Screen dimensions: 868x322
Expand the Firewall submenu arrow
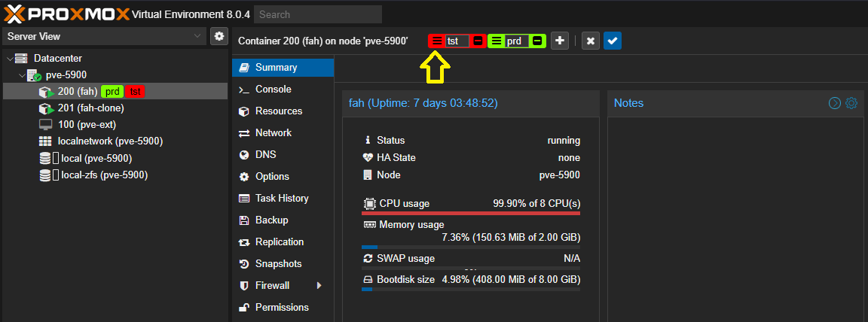pyautogui.click(x=319, y=286)
